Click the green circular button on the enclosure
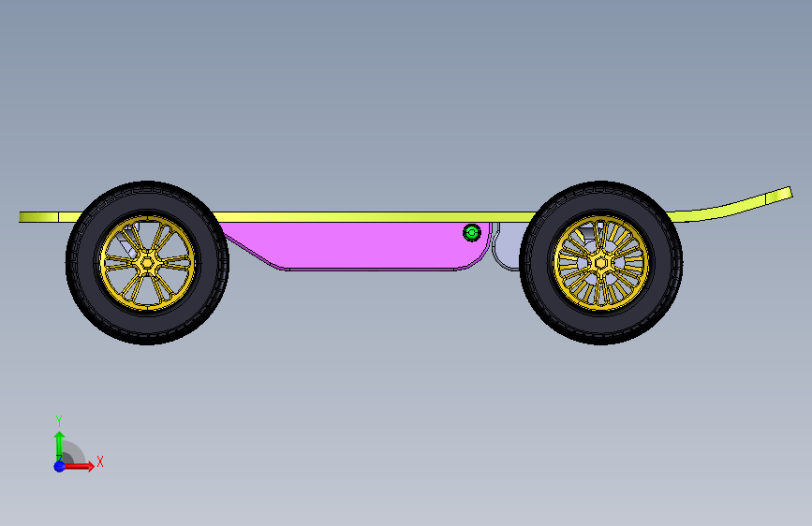Screen dimensions: 812x526 click(x=472, y=233)
